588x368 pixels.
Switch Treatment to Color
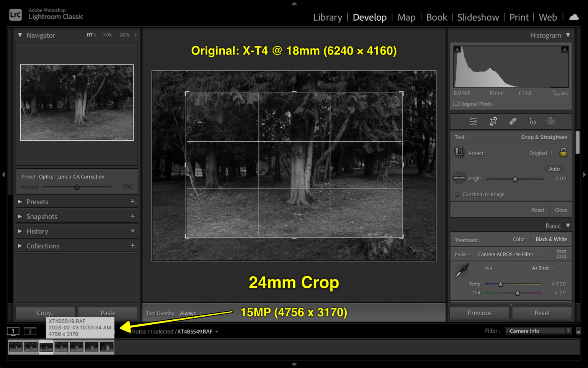519,239
